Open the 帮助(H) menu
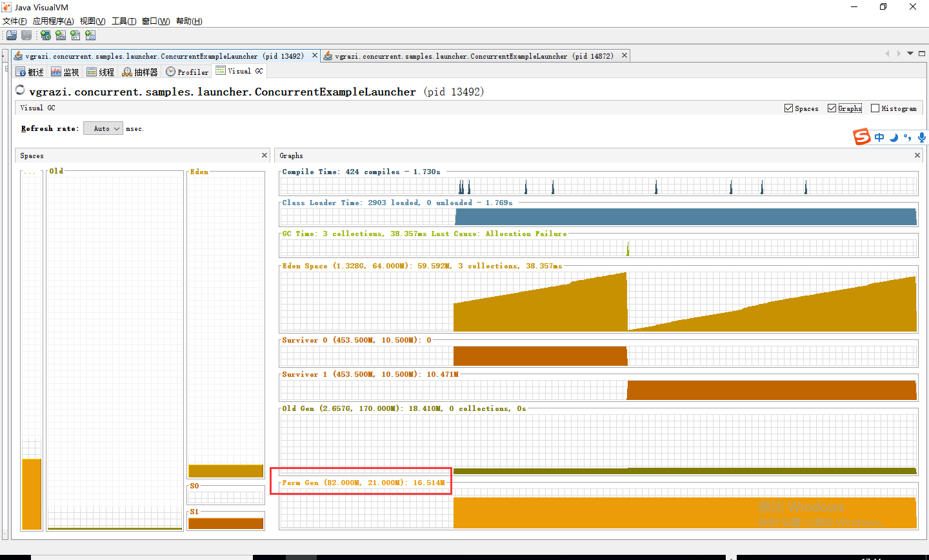The height and width of the screenshot is (560, 929). coord(189,21)
